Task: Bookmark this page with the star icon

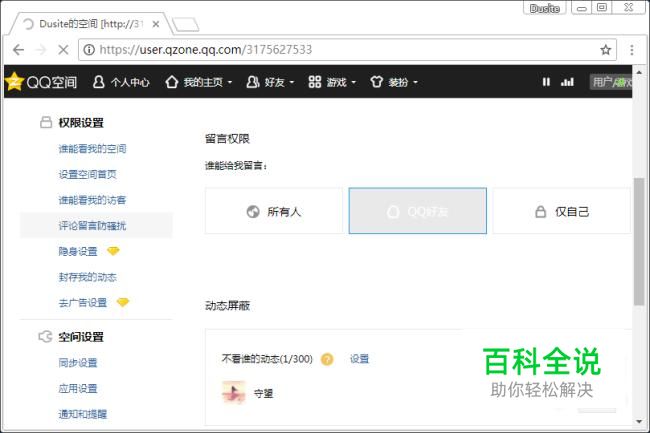Action: point(605,50)
